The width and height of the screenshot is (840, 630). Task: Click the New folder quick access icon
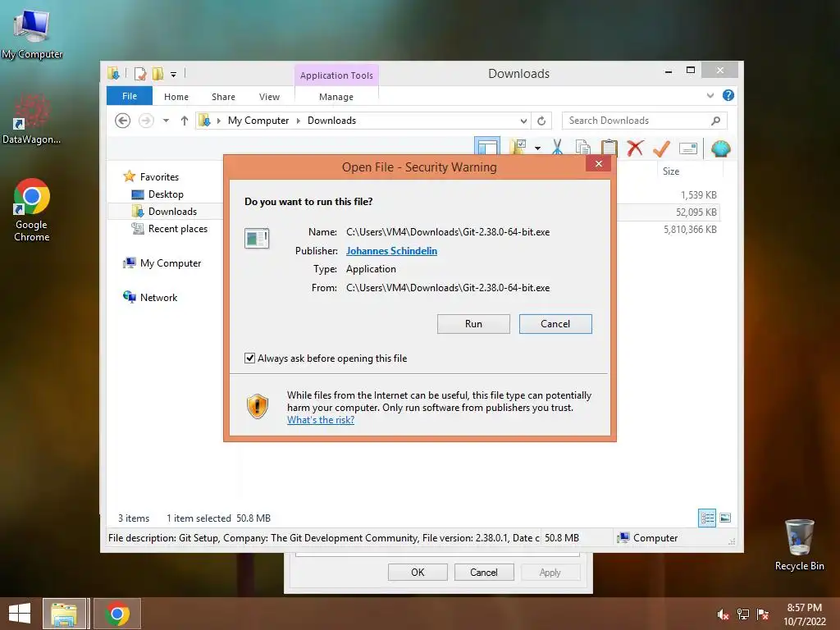(158, 74)
